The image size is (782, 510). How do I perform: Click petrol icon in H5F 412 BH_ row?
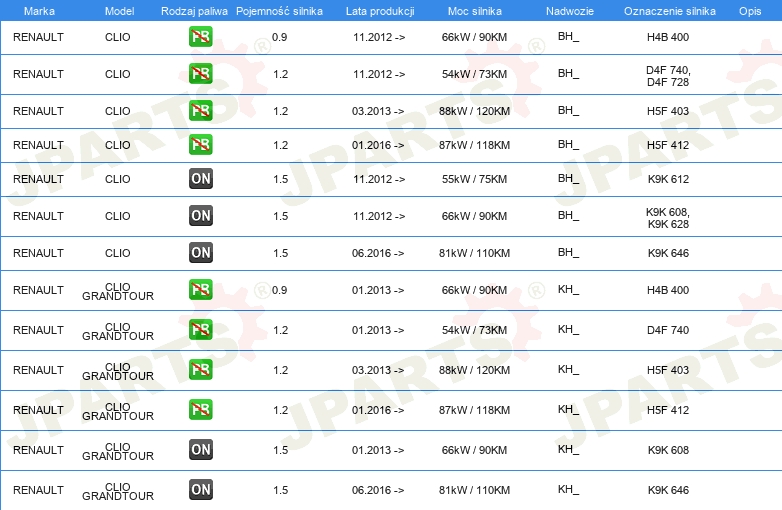click(x=200, y=145)
